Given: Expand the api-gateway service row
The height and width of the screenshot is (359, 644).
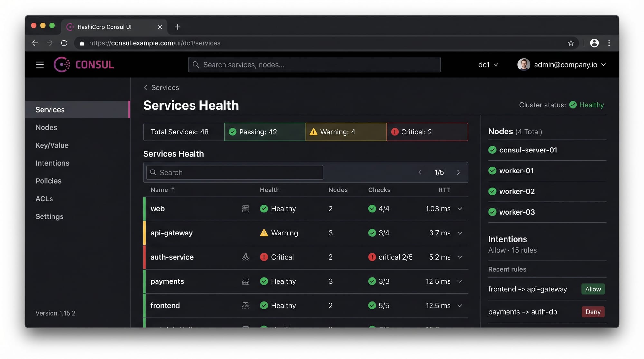Looking at the screenshot, I should pyautogui.click(x=460, y=233).
